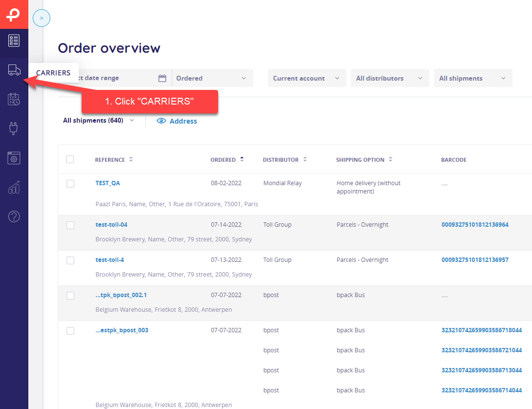Image resolution: width=532 pixels, height=409 pixels.
Task: Click the CARRIERS tooltip label
Action: click(53, 73)
